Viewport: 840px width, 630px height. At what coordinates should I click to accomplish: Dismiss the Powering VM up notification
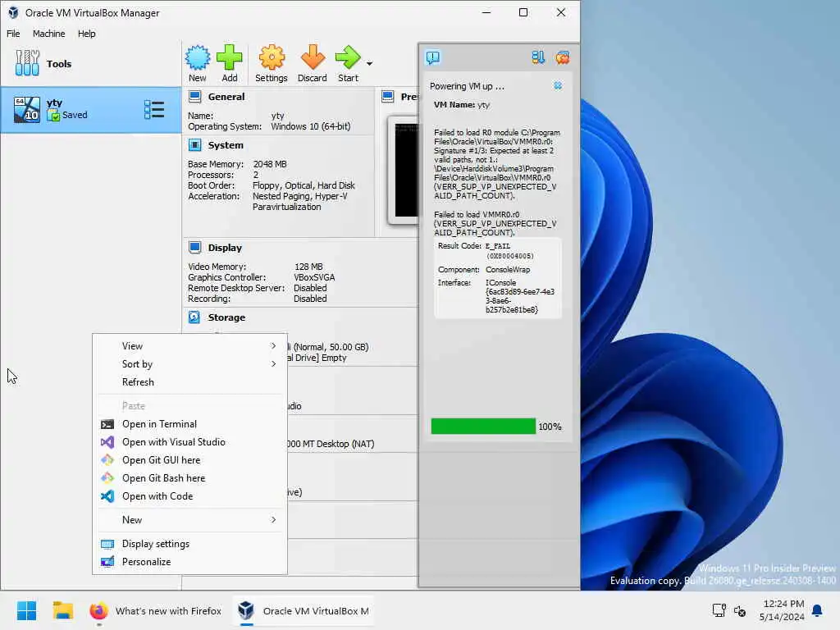(558, 85)
